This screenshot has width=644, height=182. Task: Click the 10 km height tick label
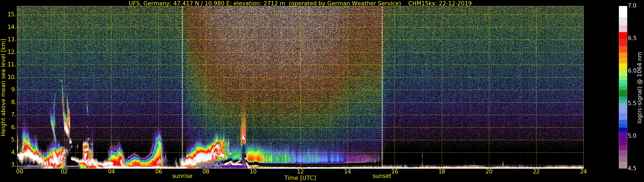[12, 77]
